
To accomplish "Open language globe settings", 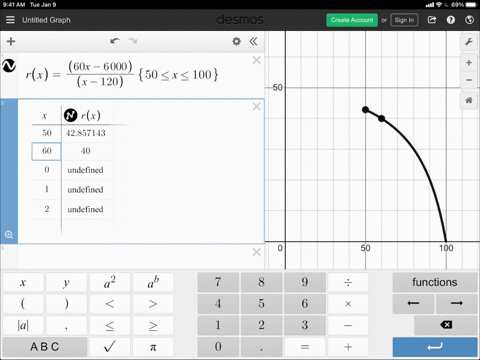I will (469, 20).
